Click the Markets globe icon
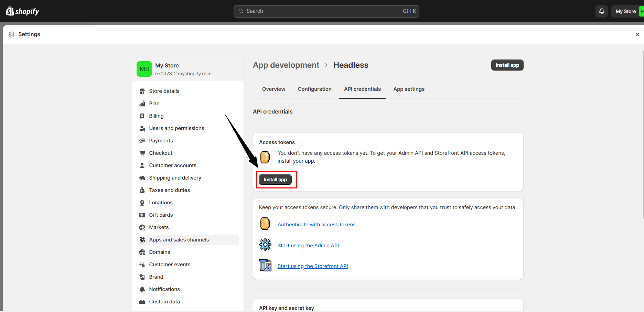The height and width of the screenshot is (312, 644). click(x=142, y=227)
